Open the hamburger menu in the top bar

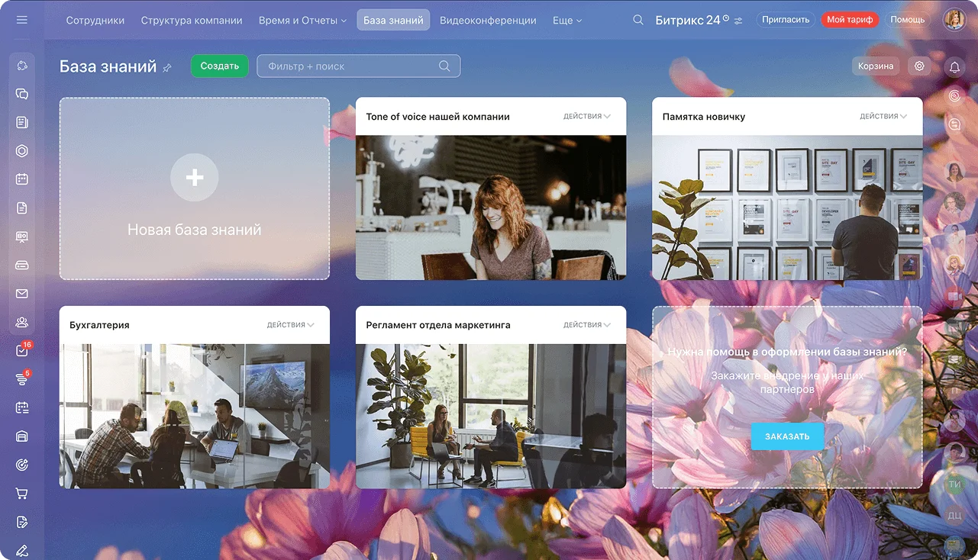[x=21, y=20]
